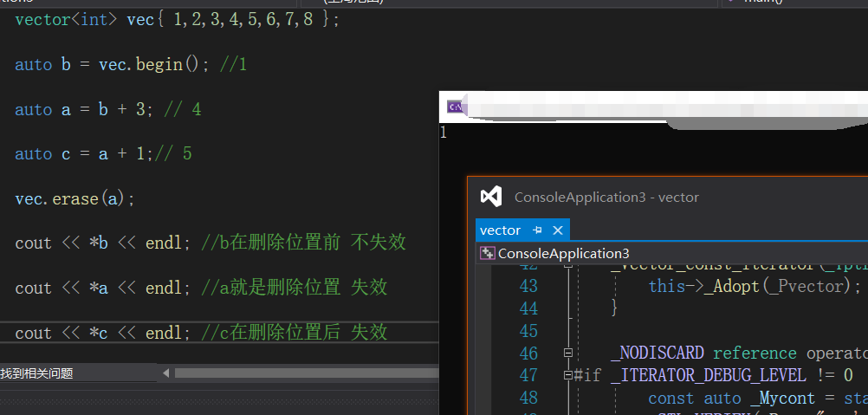Click the 'cout << *b << endl;' line

click(x=103, y=243)
